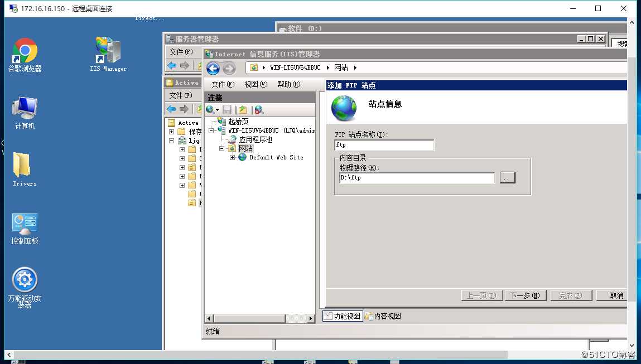The width and height of the screenshot is (641, 364).
Task: Switch to 功能视图 tab
Action: pyautogui.click(x=343, y=316)
